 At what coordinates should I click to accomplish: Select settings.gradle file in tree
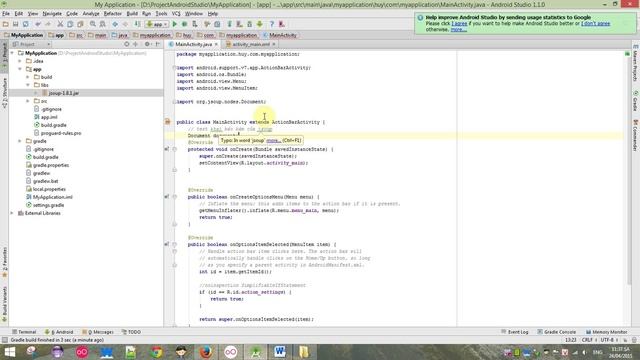coord(49,205)
